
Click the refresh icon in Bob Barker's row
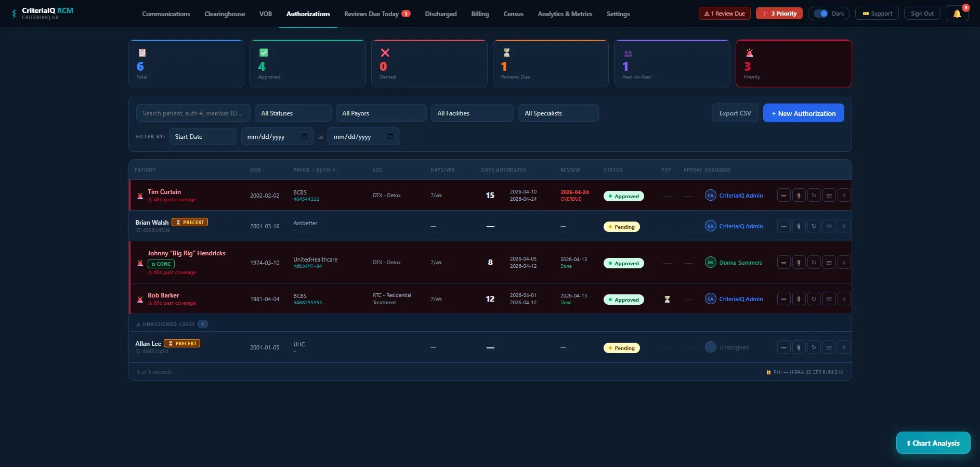tap(814, 299)
